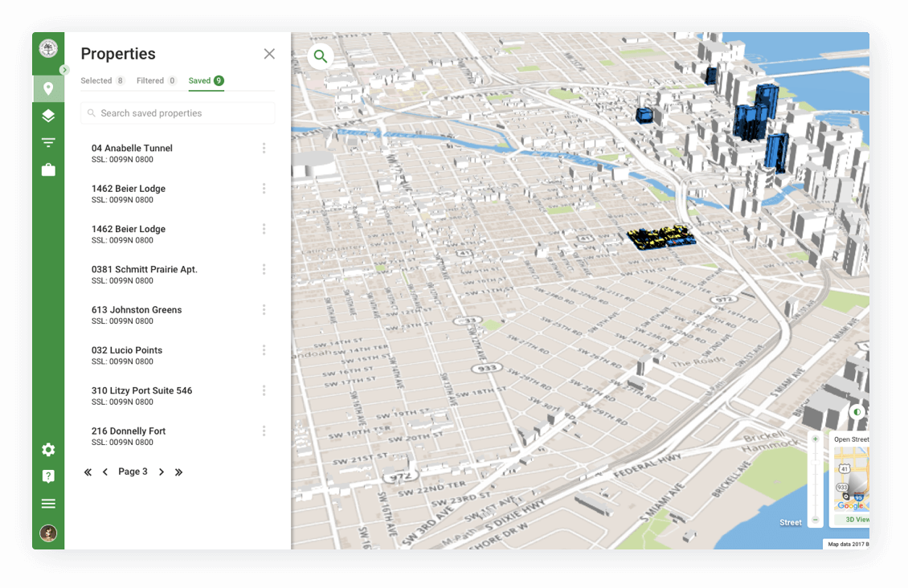Jump to the first page of properties
The image size is (908, 588).
tap(88, 472)
